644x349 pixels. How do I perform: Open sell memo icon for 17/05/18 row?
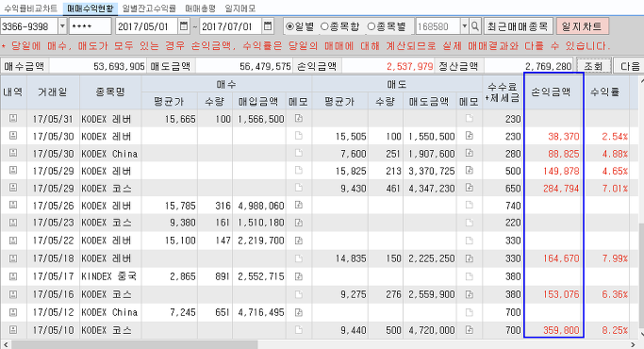pyautogui.click(x=470, y=258)
